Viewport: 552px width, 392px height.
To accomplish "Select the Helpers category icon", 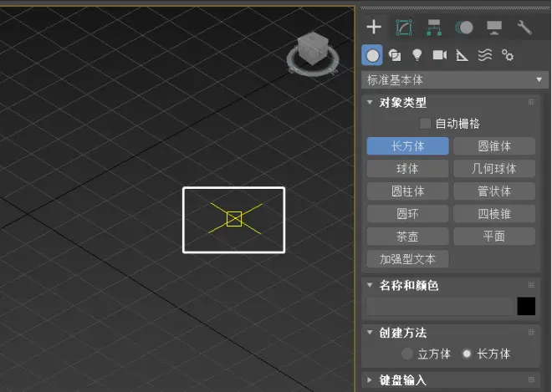I will point(462,55).
